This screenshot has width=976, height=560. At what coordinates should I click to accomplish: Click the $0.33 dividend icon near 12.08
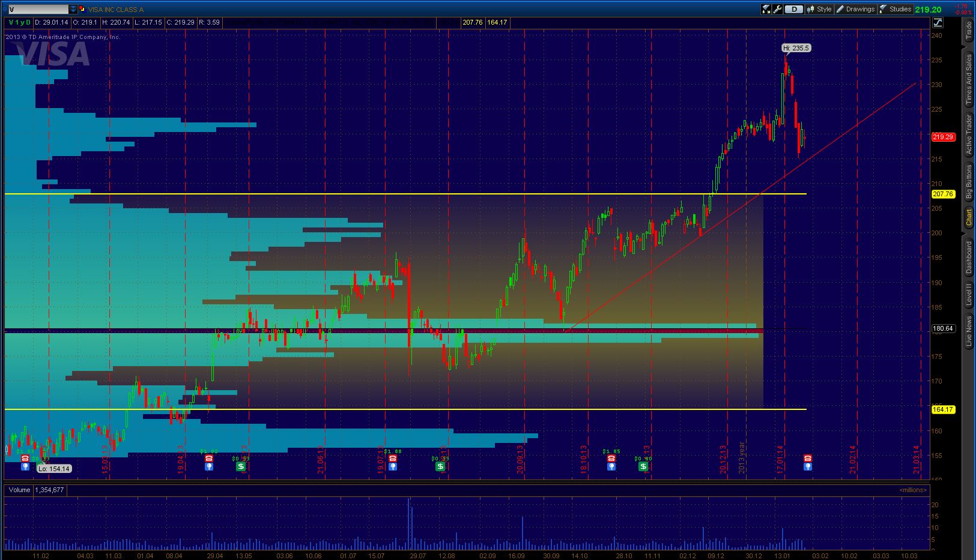(x=440, y=466)
